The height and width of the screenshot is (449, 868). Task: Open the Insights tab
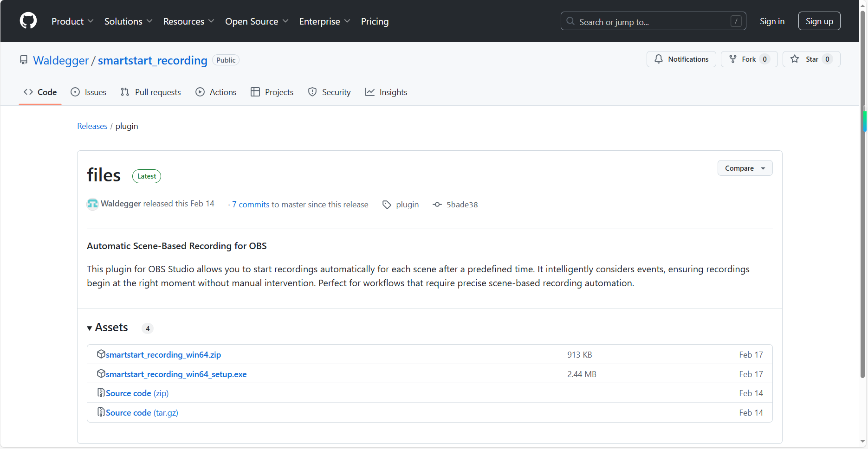click(386, 92)
